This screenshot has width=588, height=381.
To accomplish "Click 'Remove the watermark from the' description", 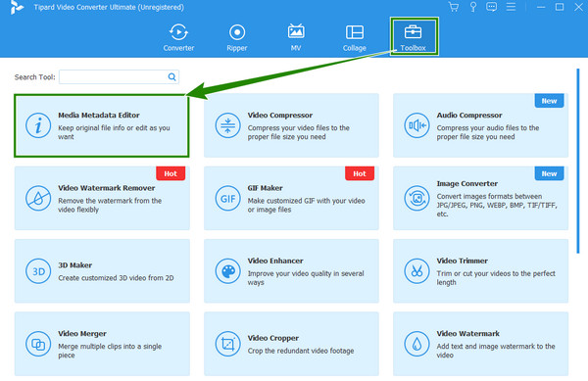I will pos(110,205).
